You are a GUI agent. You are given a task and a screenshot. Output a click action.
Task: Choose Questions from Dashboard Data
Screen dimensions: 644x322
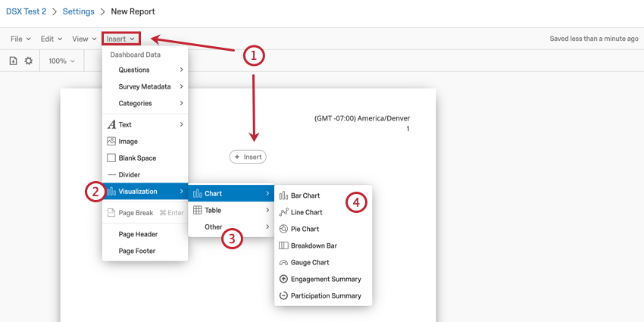[145, 70]
